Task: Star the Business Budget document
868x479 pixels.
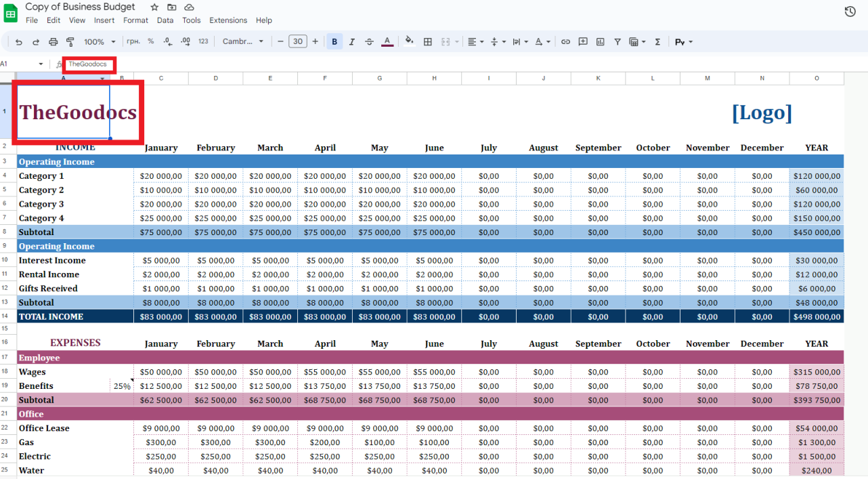Action: 154,7
